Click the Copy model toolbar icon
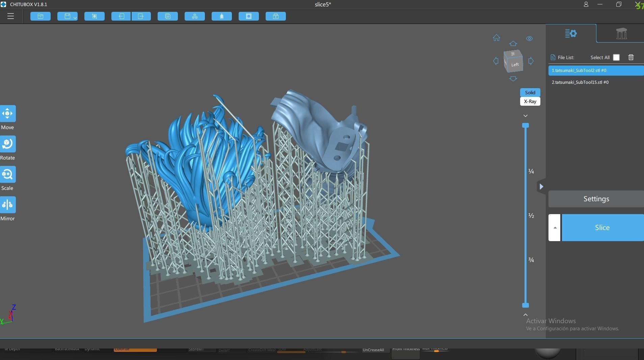This screenshot has height=360, width=644. pos(168,16)
